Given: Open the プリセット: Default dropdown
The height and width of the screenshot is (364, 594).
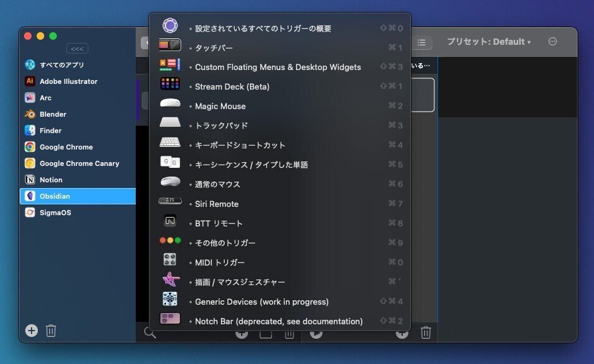Looking at the screenshot, I should click(489, 42).
